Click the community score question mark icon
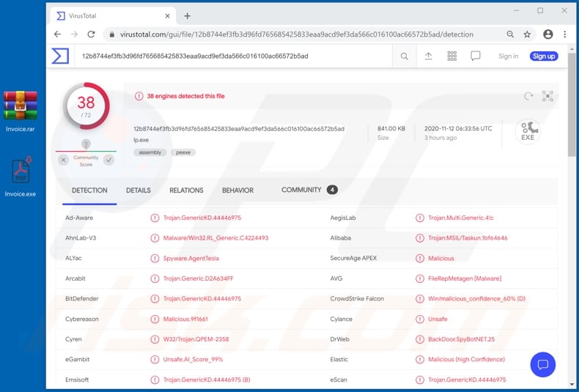579x392 pixels. pos(86,144)
